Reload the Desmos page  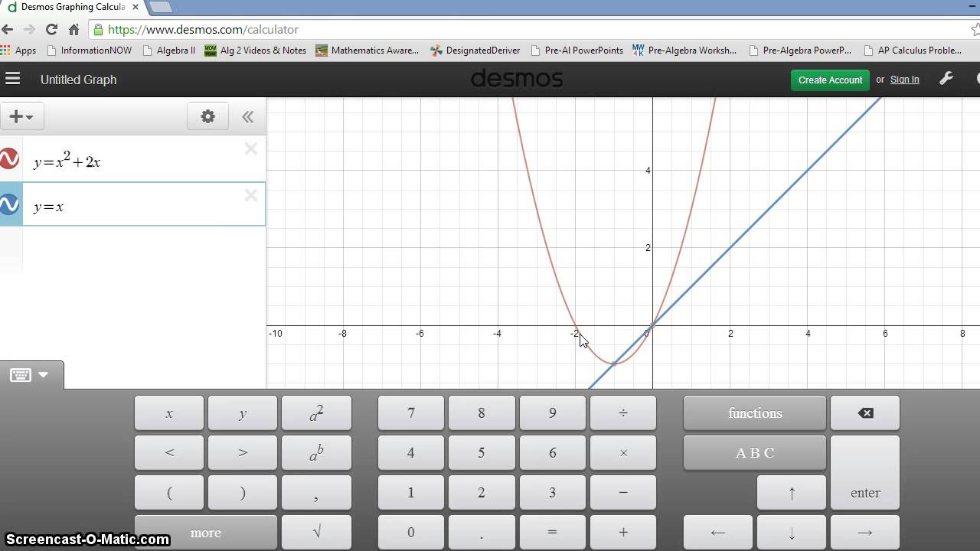[51, 29]
